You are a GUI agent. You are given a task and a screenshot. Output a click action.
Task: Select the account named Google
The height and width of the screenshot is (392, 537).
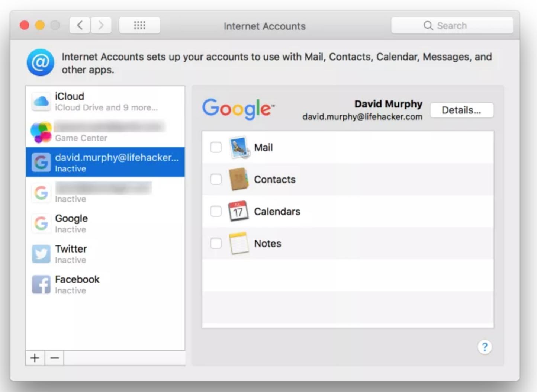point(105,224)
